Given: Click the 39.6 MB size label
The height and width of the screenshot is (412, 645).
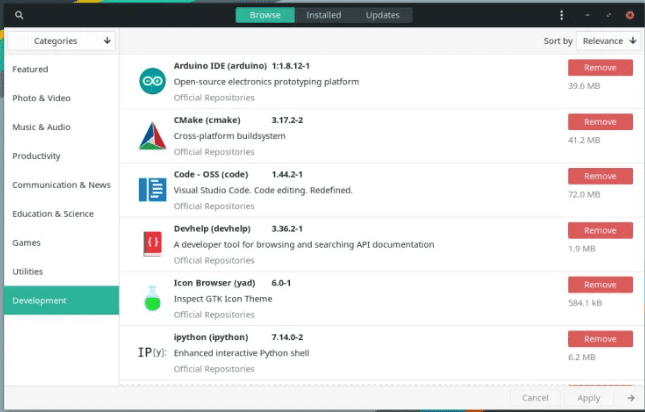Looking at the screenshot, I should coord(584,86).
